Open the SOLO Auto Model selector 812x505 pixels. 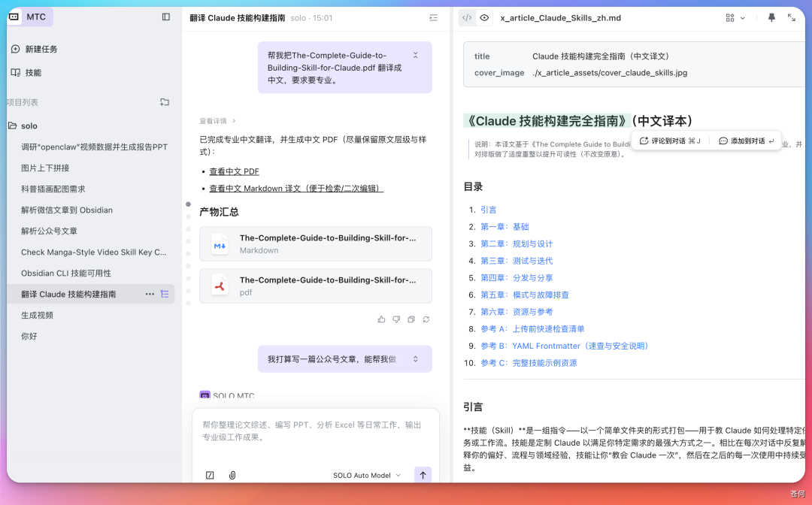pos(366,475)
